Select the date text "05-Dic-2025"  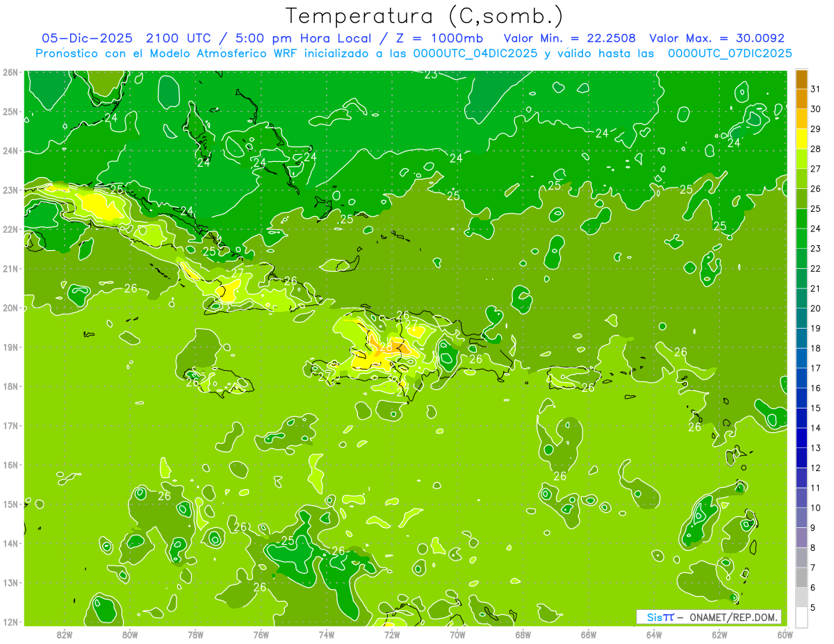[87, 38]
